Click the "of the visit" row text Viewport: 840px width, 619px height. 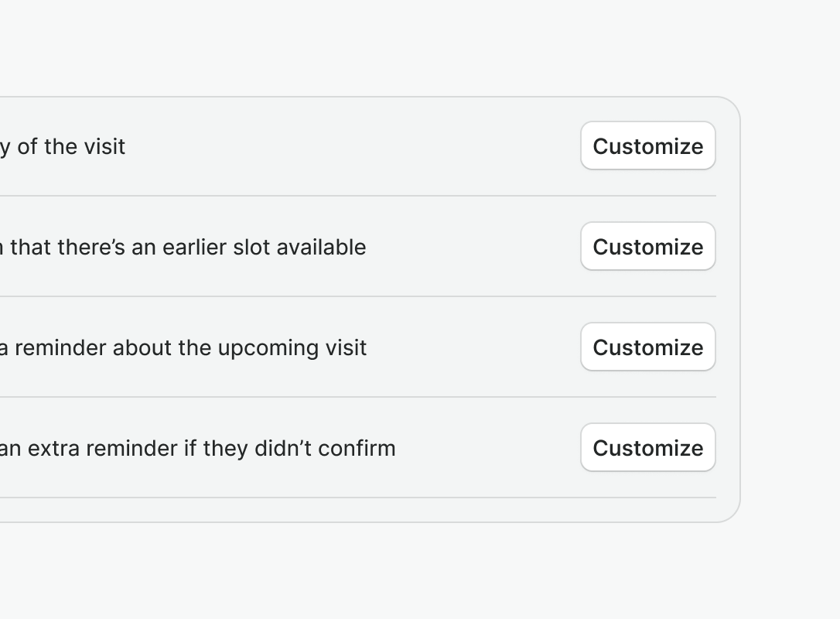pyautogui.click(x=70, y=146)
